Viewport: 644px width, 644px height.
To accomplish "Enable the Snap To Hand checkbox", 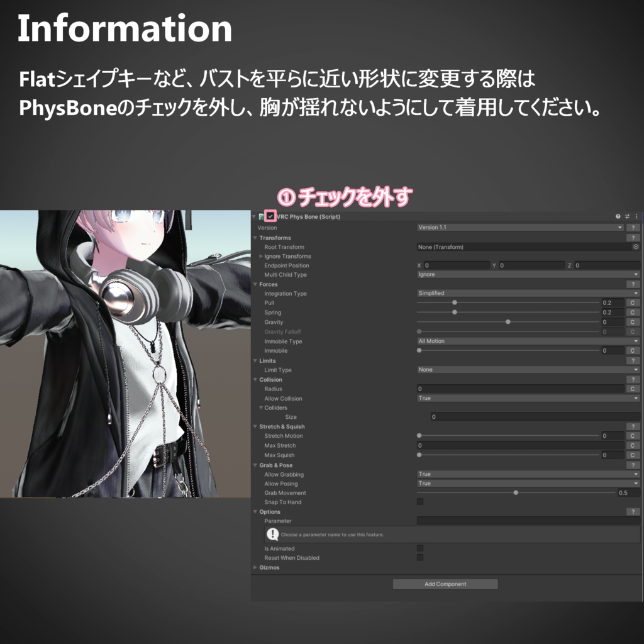I will 419,501.
